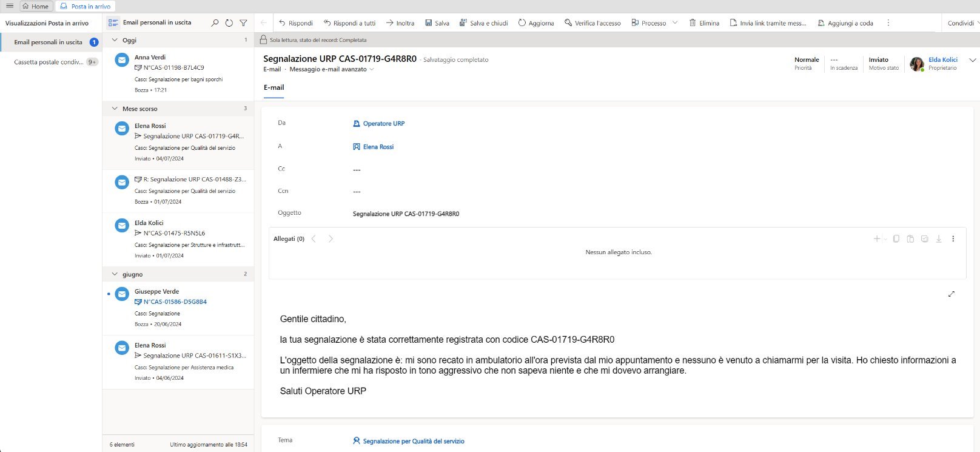Open email R: Segnalazione URP CAS-01488
The width and height of the screenshot is (980, 452).
click(178, 191)
